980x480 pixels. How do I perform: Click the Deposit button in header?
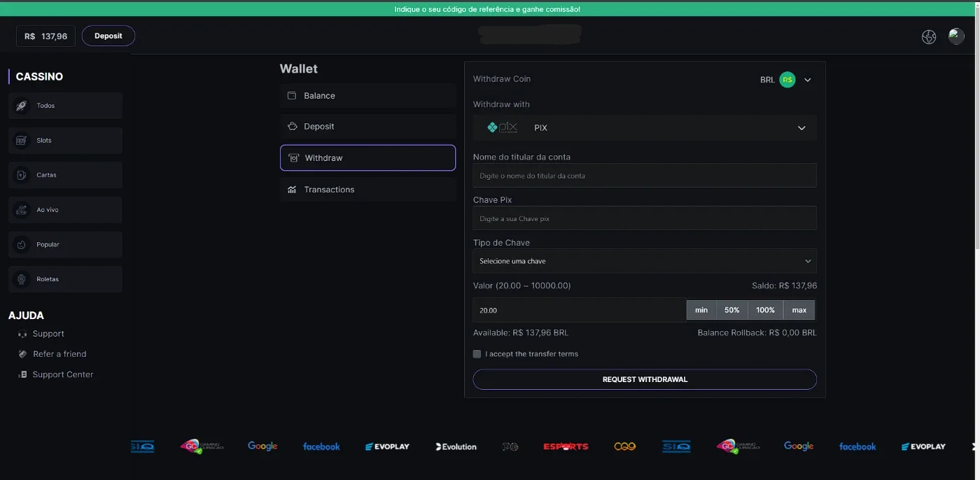[108, 36]
